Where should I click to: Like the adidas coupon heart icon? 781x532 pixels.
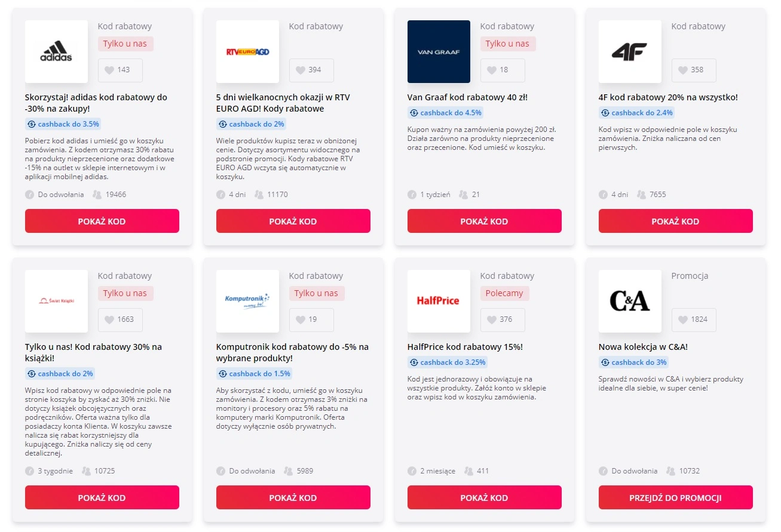(109, 70)
